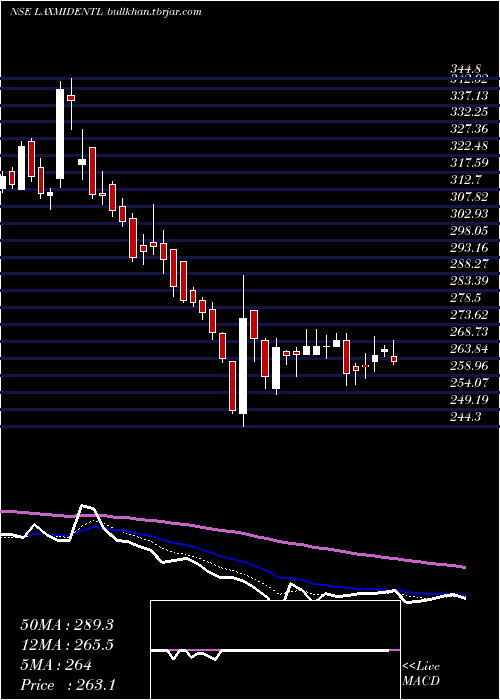Click the large white candle at the 245 low
This screenshot has width=500, height=700.
[x=243, y=366]
